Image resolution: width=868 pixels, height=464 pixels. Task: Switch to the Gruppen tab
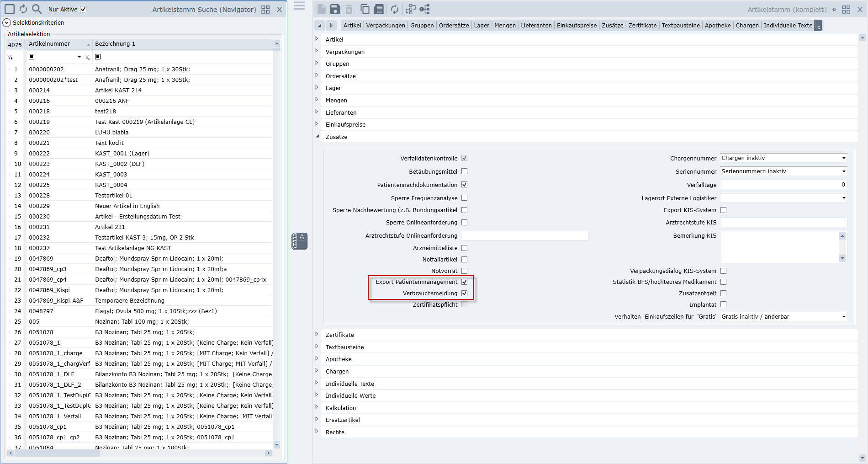(422, 26)
